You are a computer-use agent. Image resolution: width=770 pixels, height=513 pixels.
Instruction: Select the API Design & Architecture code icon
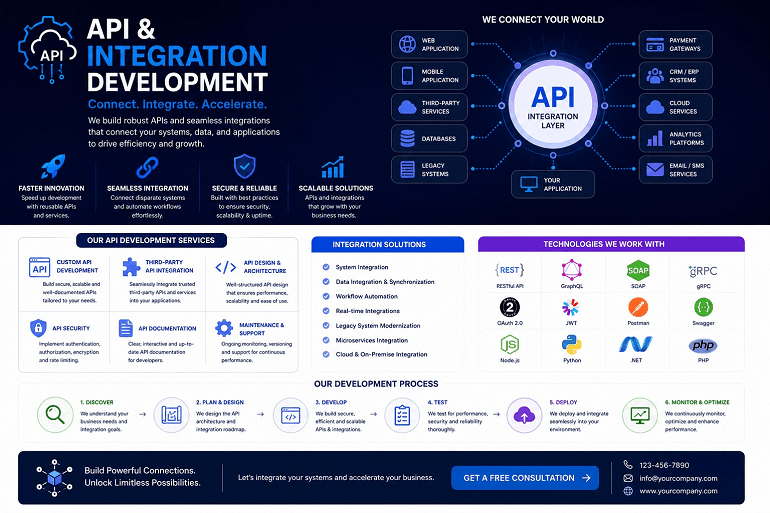point(226,268)
